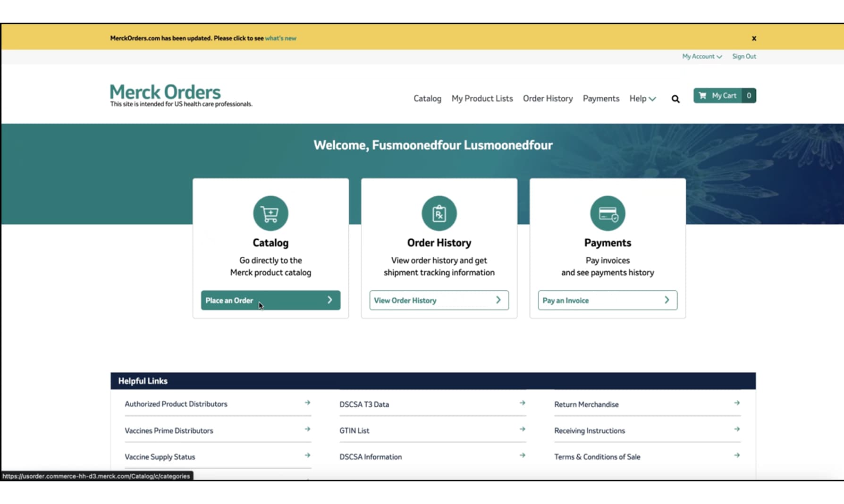
Task: Open Return Merchandise link
Action: (586, 404)
